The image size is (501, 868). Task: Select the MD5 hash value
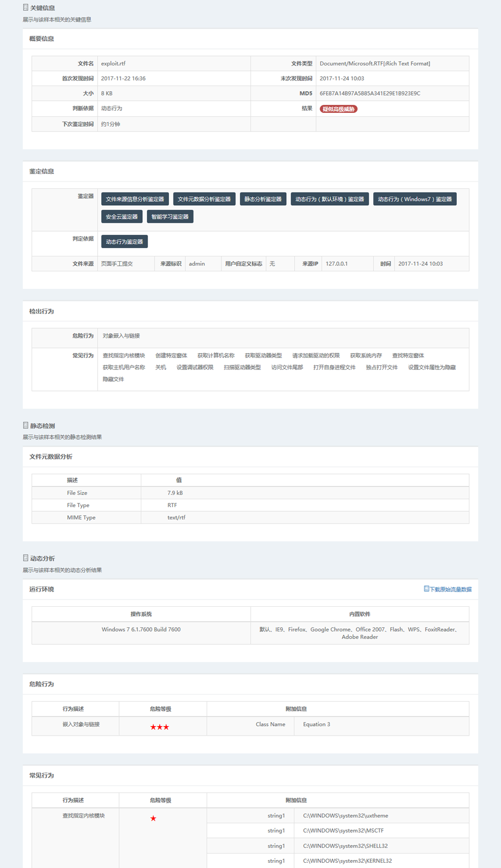click(x=370, y=93)
